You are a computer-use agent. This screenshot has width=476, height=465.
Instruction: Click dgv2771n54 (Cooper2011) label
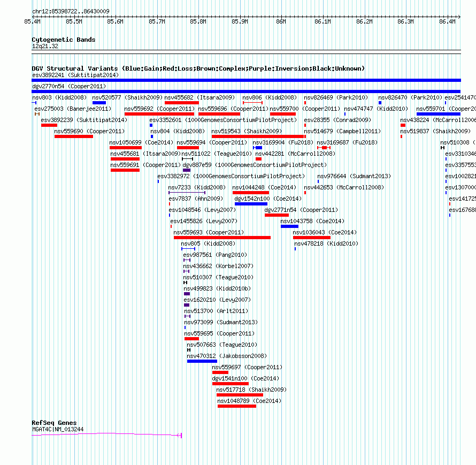point(301,210)
